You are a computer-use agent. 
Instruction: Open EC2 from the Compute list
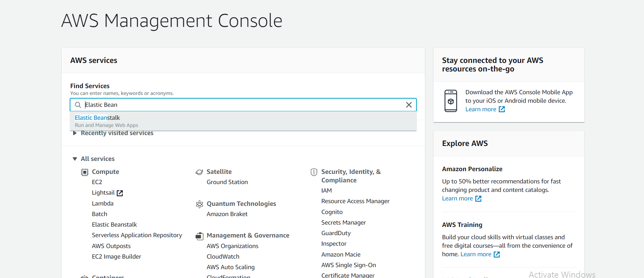coord(97,182)
